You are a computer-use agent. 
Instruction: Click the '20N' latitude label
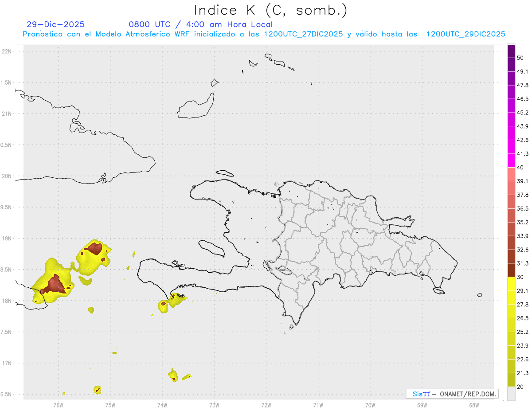tap(8, 176)
